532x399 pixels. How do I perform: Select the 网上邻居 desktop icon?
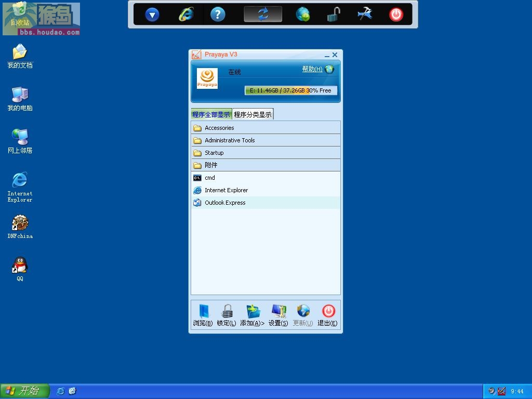coord(20,141)
